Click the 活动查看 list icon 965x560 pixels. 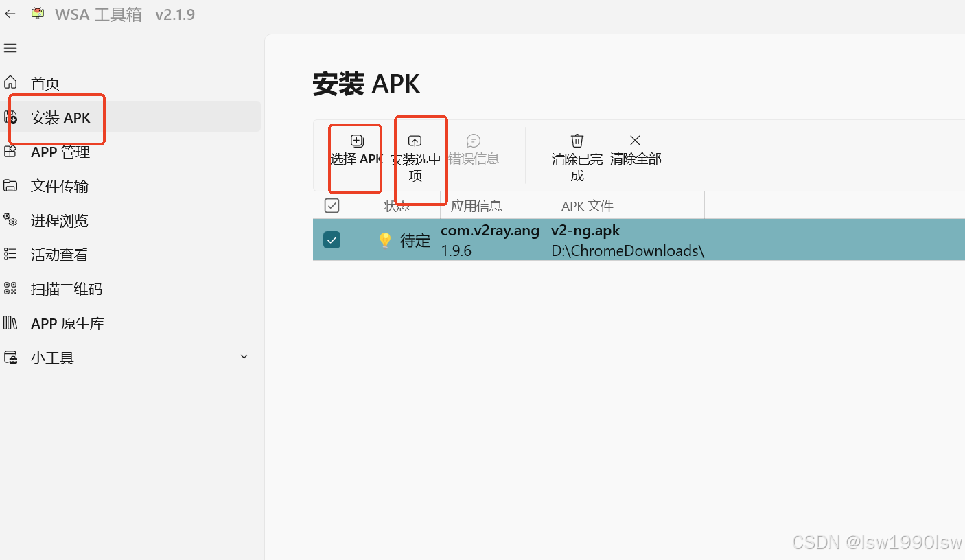10,255
